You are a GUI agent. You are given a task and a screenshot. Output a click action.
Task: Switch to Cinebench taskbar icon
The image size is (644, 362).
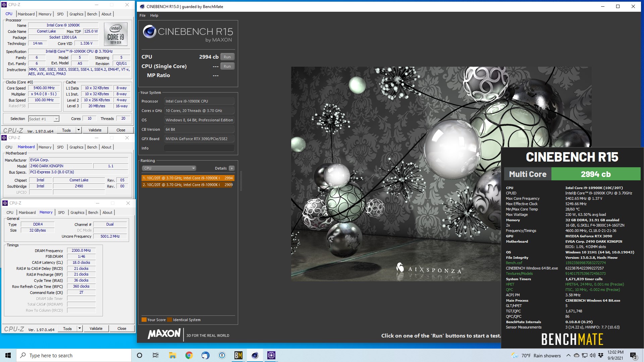coord(255,355)
